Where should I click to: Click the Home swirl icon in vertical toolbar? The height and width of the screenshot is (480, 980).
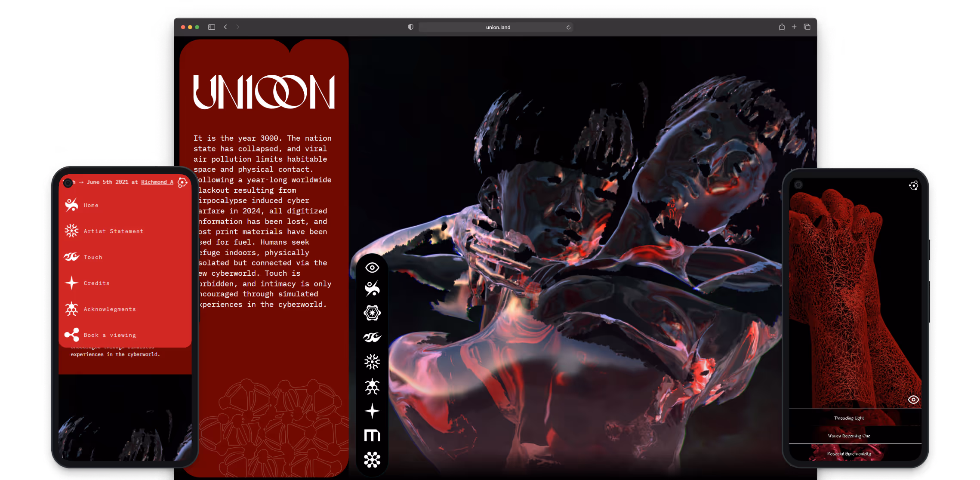[x=372, y=289]
